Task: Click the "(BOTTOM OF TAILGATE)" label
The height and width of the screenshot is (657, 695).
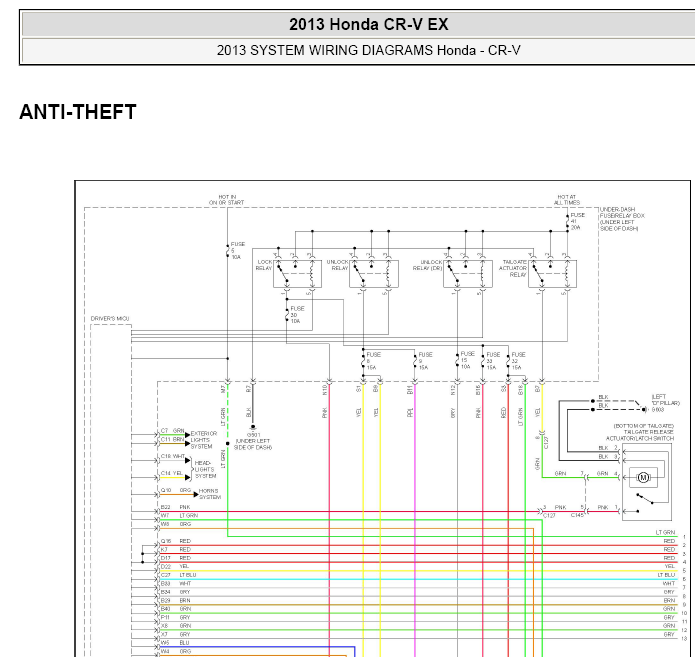Action: 644,426
